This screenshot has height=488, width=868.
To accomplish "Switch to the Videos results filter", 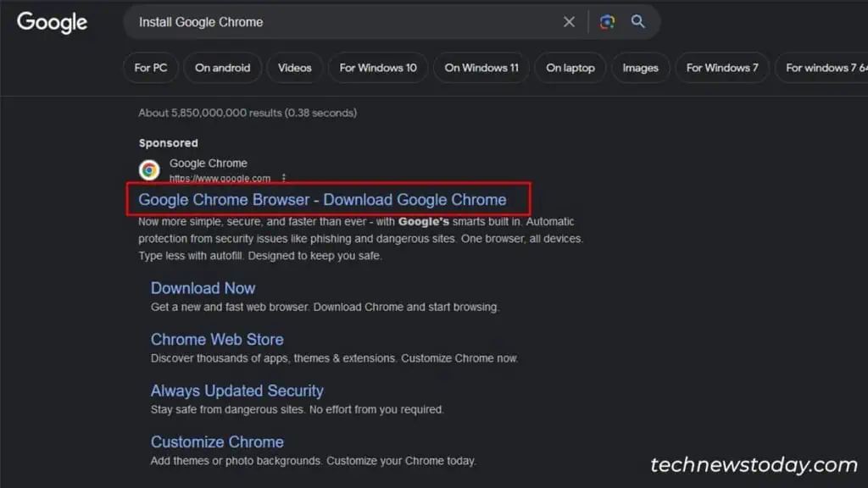I will click(294, 67).
